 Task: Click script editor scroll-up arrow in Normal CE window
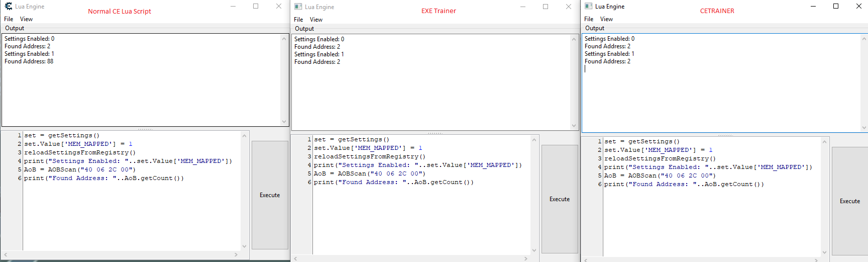tap(245, 136)
